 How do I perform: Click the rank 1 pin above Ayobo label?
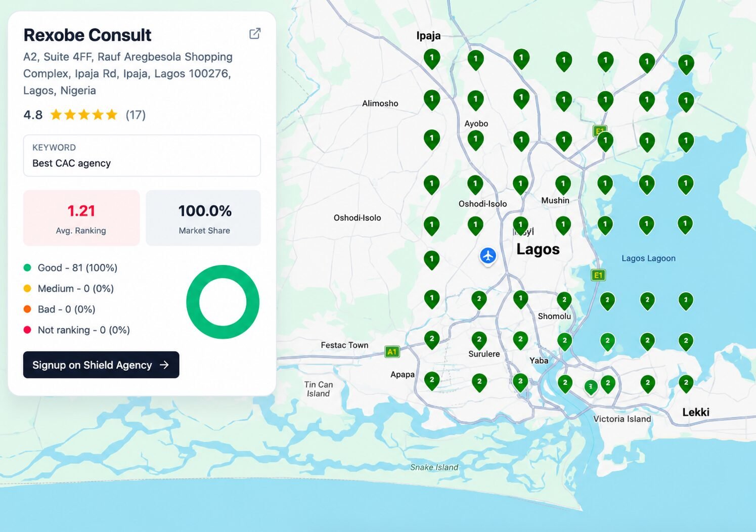pos(475,101)
